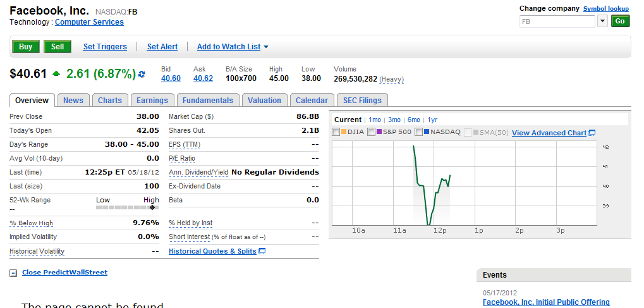Enable the DJIA comparison checkbox

click(336, 132)
